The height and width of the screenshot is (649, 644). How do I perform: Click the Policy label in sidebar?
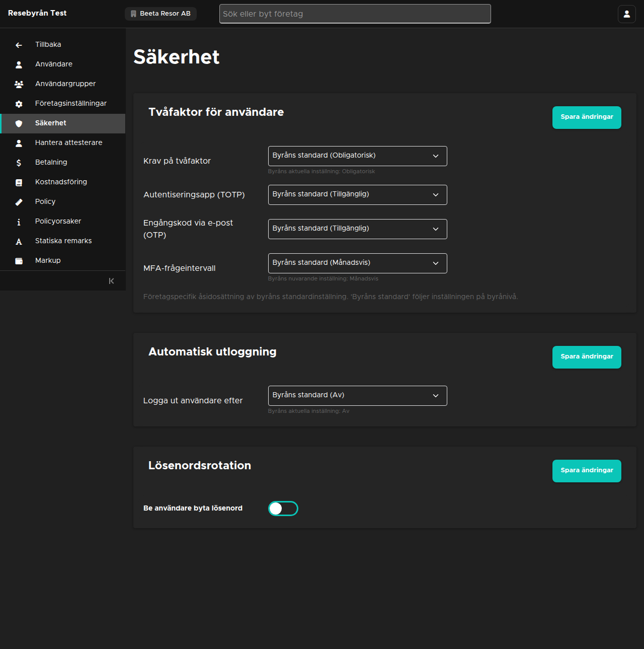45,201
